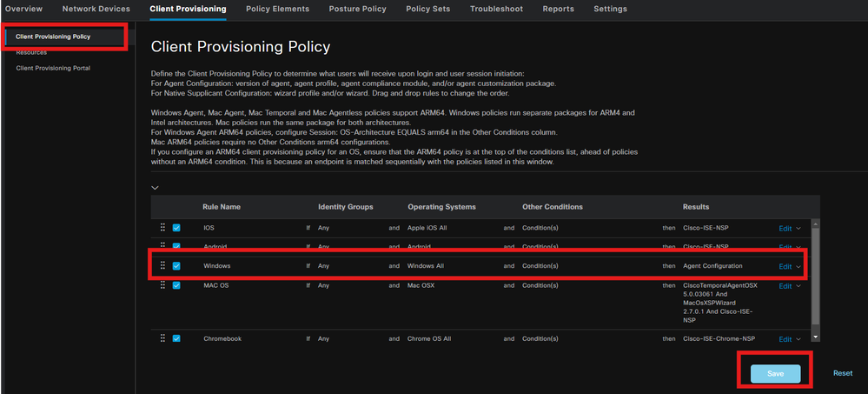Click the Results column header
Viewport: 868px width, 394px height.
click(x=696, y=207)
